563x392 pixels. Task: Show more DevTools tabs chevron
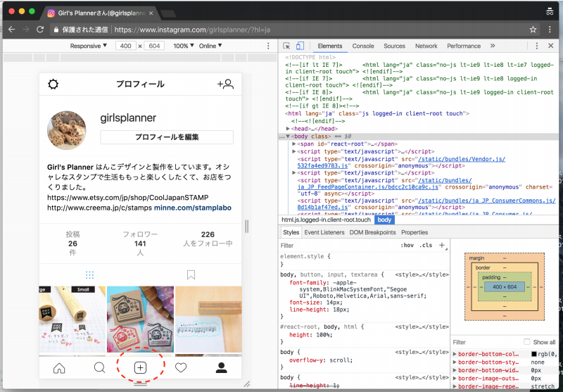(493, 46)
